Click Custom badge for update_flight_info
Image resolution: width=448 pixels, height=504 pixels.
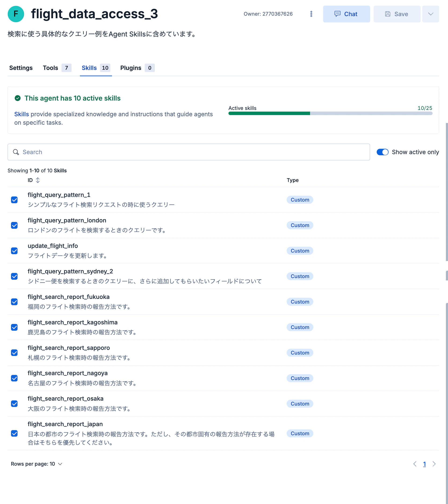(x=300, y=251)
